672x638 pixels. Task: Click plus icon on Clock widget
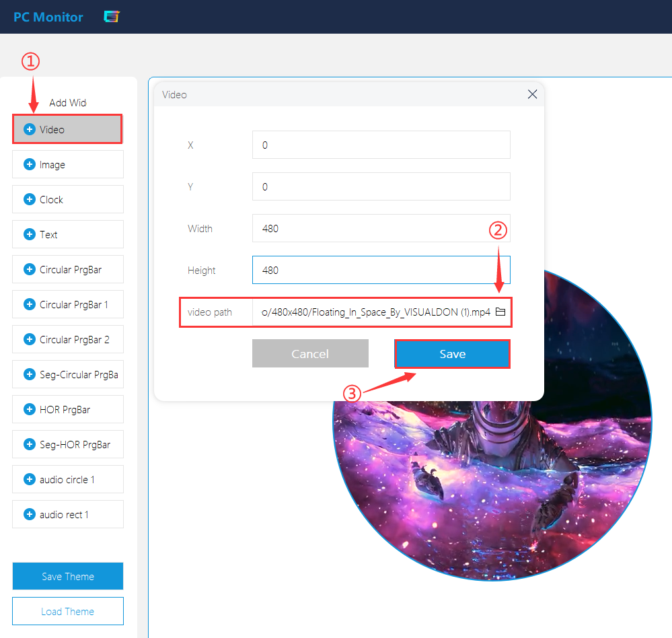(x=29, y=199)
